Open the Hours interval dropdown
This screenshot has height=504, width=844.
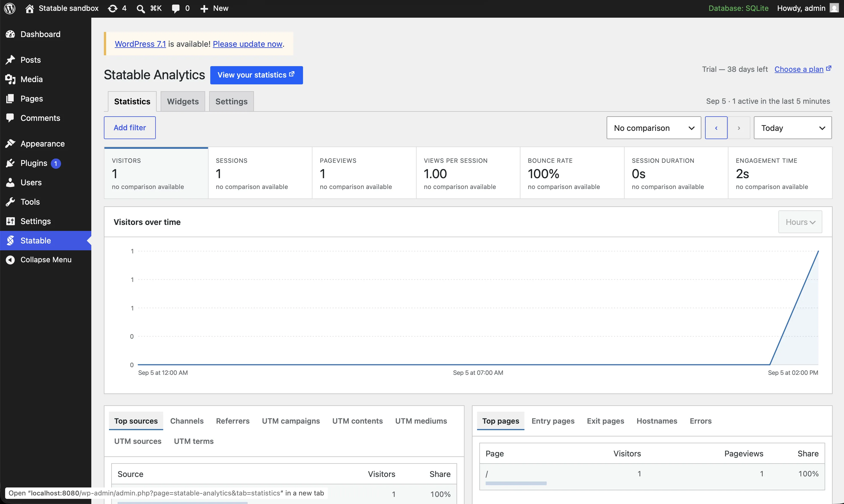tap(800, 222)
